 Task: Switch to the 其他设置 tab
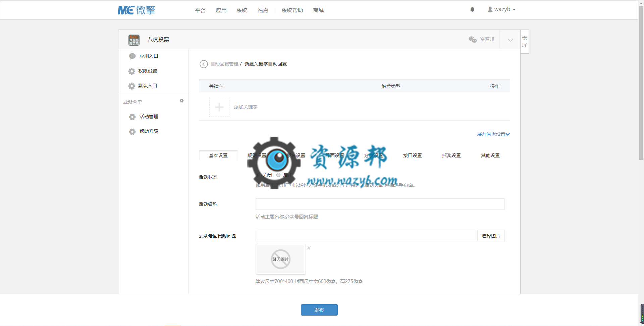click(x=490, y=155)
